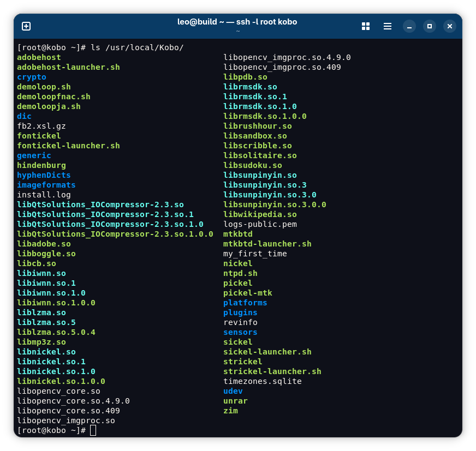This screenshot has height=451, width=476.
Task: Click the fb2.xsl.gz archive name
Action: click(41, 126)
